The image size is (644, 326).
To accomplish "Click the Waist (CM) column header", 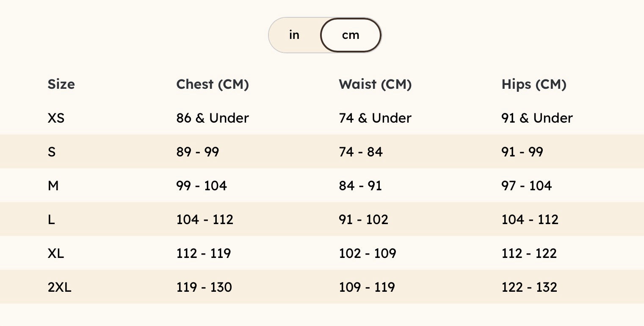I will [375, 84].
